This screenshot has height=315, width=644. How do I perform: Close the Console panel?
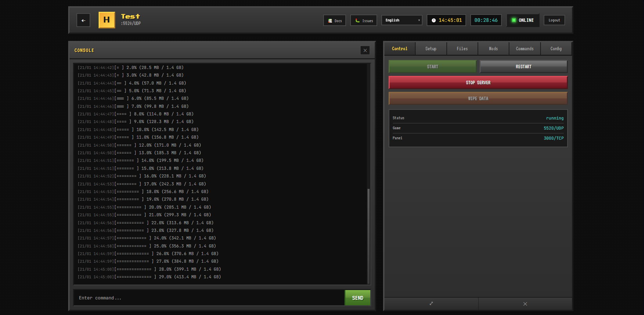point(365,51)
